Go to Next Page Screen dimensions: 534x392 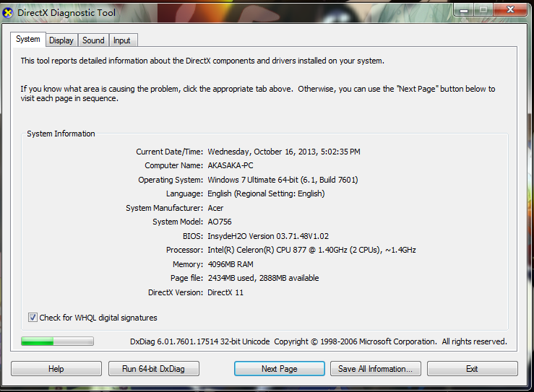click(x=279, y=368)
